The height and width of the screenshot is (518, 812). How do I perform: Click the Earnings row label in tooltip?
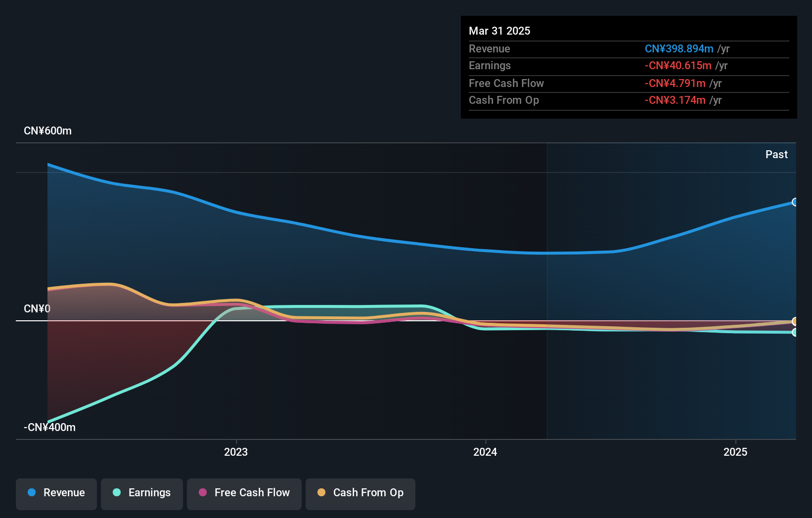tap(490, 66)
